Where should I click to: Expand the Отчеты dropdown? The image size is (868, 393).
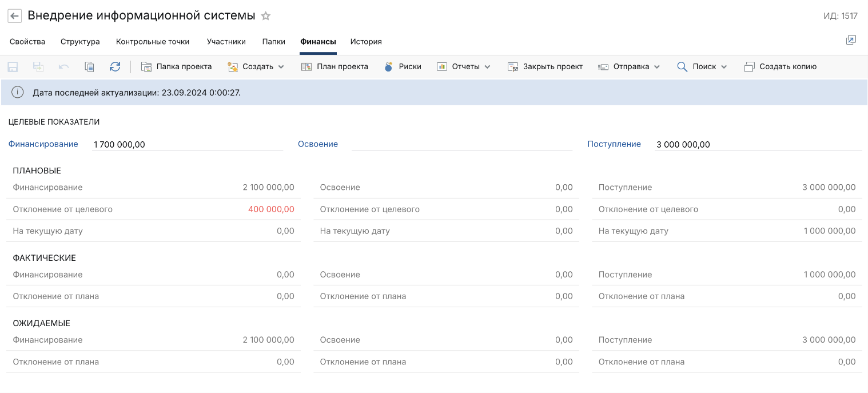pyautogui.click(x=464, y=67)
